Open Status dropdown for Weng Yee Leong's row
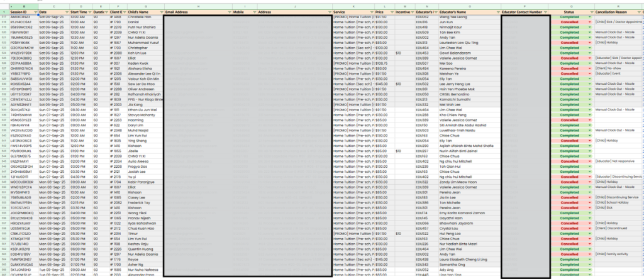Screen dimensions: 644x279 pos(589,17)
